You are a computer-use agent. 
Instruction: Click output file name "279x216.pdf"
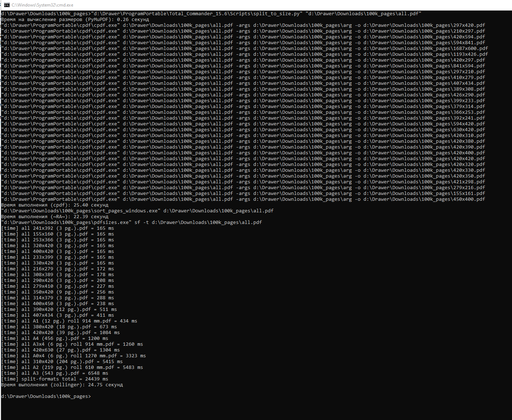click(x=469, y=188)
